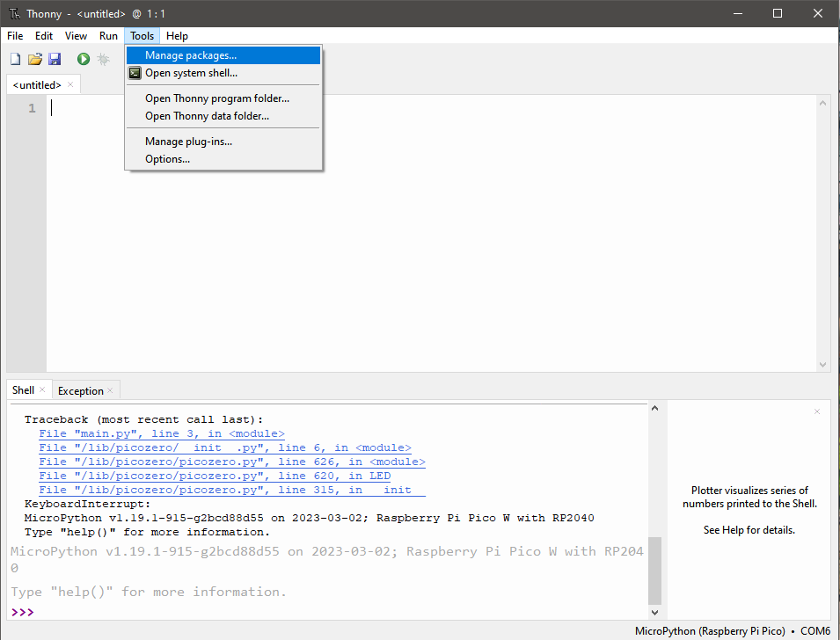Open picozero.py line 626 traceback link
840x640 pixels.
point(231,462)
